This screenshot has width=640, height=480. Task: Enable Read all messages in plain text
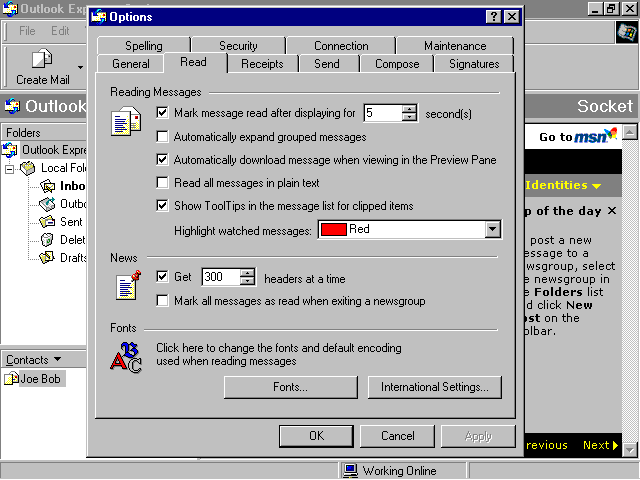(x=162, y=182)
